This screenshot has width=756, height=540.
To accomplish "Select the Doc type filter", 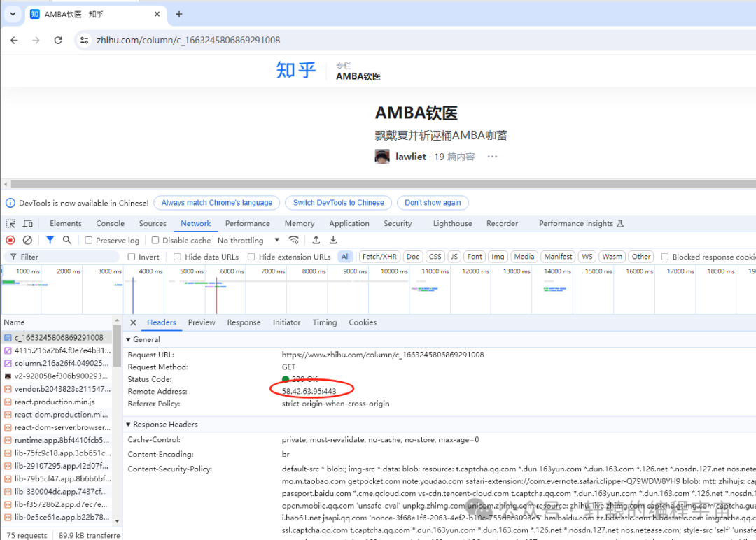I will coord(413,257).
